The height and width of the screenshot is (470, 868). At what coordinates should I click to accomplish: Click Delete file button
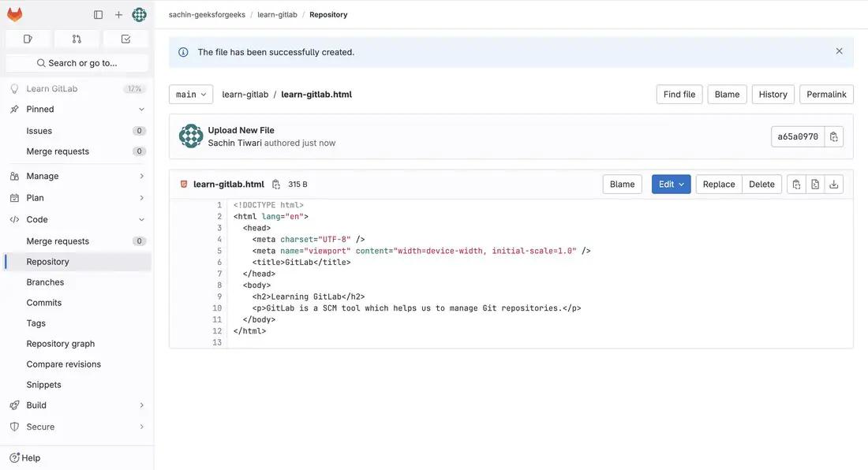coord(761,184)
